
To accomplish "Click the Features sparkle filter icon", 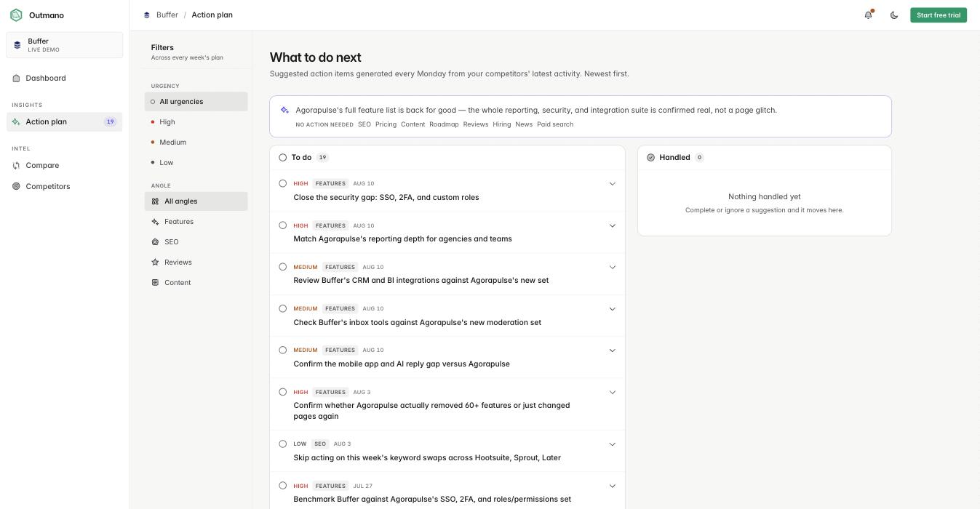I will point(155,222).
